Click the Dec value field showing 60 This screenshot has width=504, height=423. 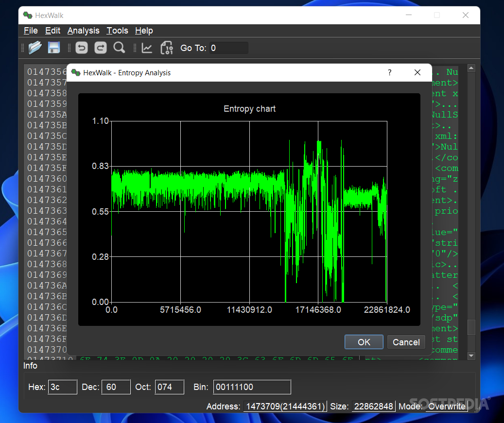click(x=116, y=387)
